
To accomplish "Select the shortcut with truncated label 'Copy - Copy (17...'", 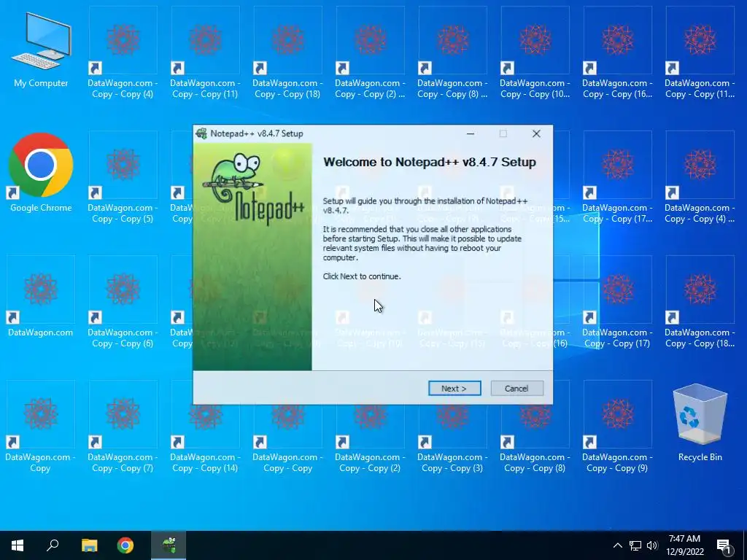I will click(x=617, y=177).
